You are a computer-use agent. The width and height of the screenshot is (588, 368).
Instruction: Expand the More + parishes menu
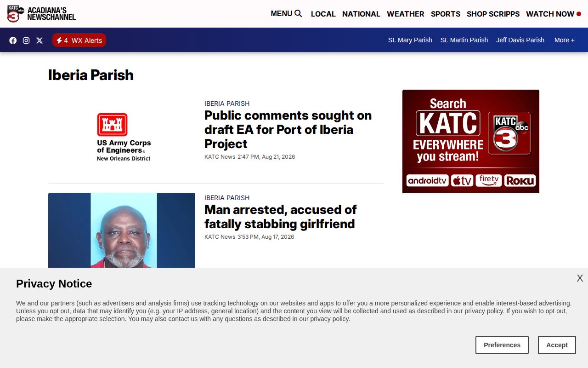565,40
